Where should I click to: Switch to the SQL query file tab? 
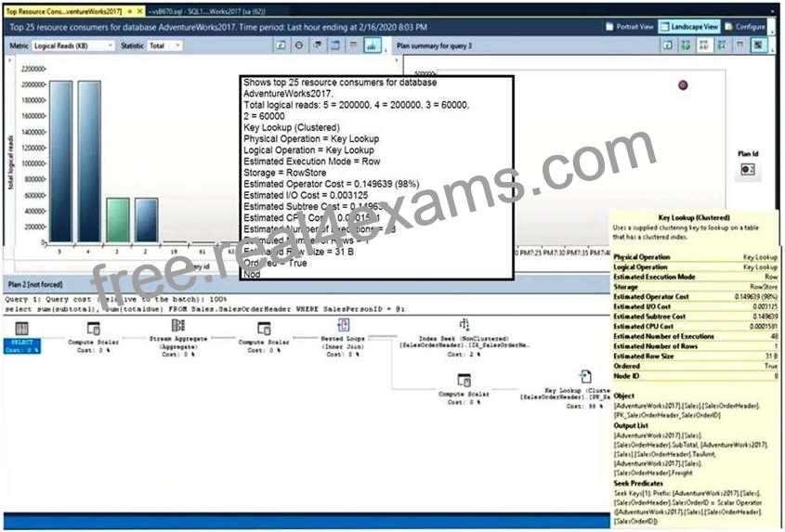pos(206,11)
